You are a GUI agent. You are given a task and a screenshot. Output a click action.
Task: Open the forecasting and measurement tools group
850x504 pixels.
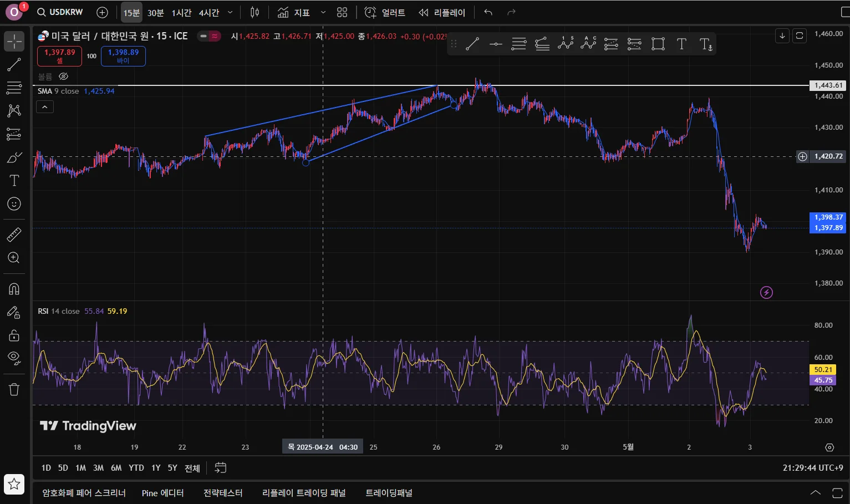(14, 134)
